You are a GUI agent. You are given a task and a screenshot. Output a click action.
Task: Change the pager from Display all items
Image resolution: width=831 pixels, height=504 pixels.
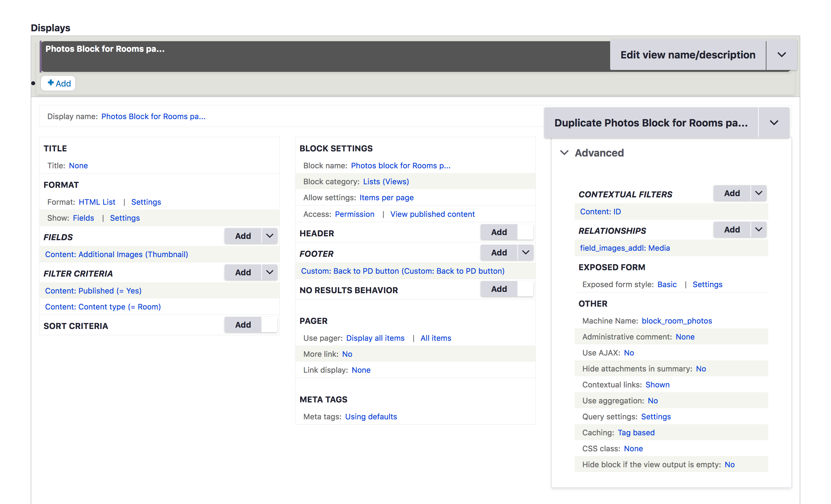(x=375, y=338)
